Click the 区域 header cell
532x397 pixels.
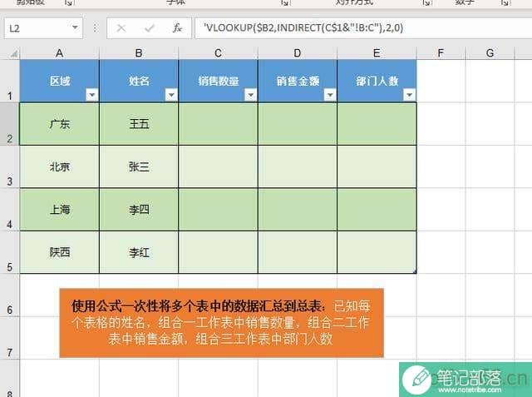click(x=59, y=81)
